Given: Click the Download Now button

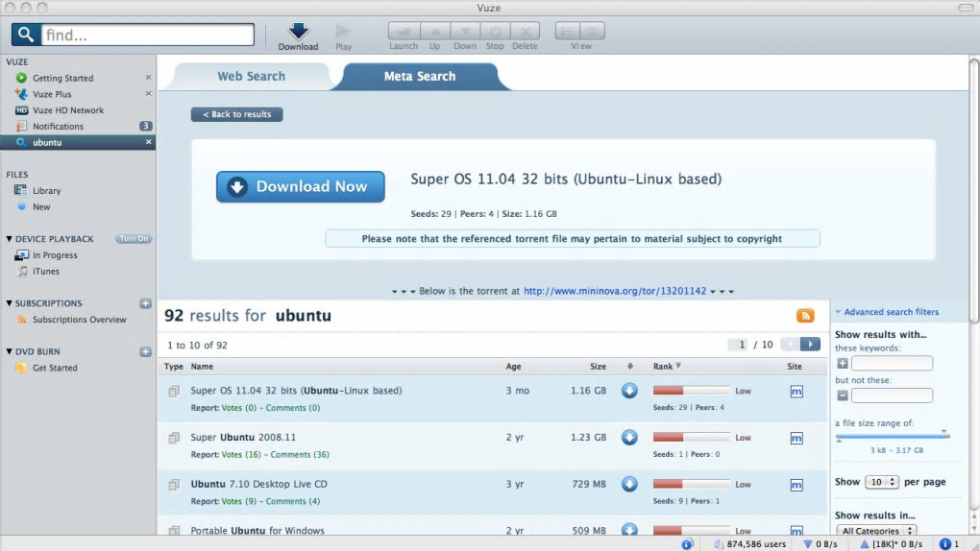Looking at the screenshot, I should [301, 187].
